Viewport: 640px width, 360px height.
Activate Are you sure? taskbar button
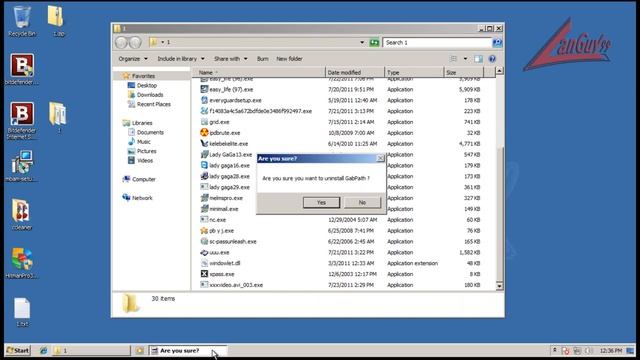click(188, 350)
